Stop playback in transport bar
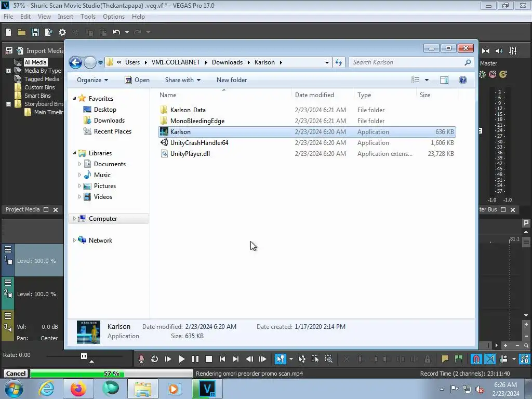The image size is (532, 399). coord(209,359)
